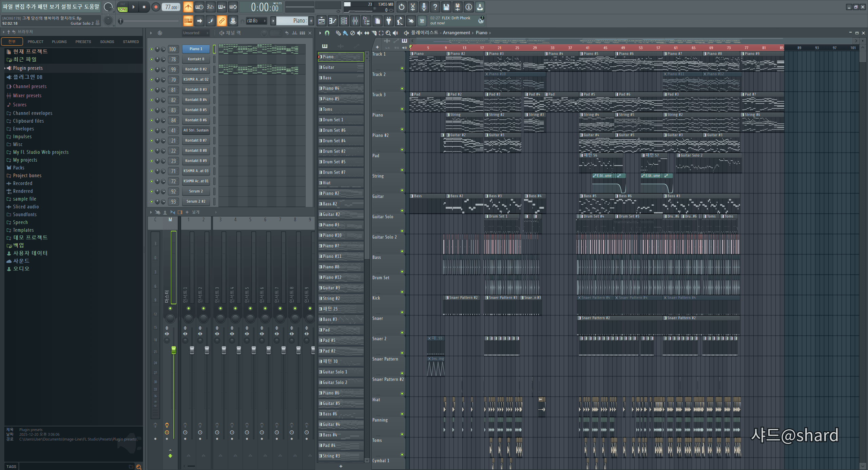
Task: Select the playlist slice tool
Action: pyautogui.click(x=374, y=33)
